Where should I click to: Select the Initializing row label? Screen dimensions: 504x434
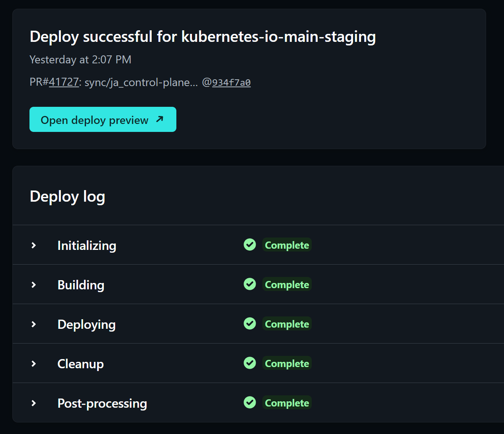pos(87,245)
